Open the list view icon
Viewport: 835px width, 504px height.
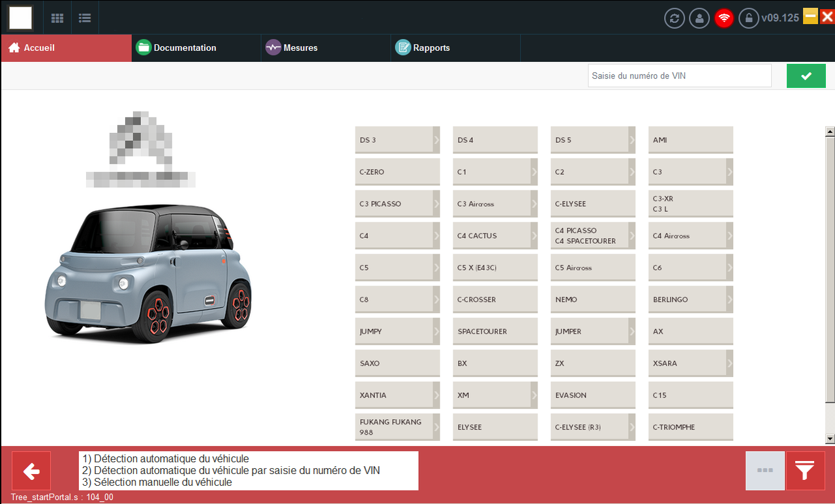pyautogui.click(x=85, y=18)
